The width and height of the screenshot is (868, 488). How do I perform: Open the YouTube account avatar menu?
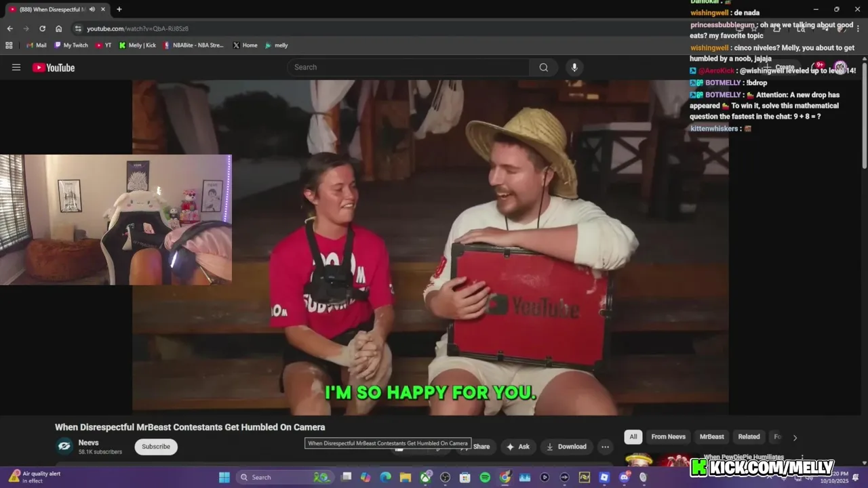[840, 67]
